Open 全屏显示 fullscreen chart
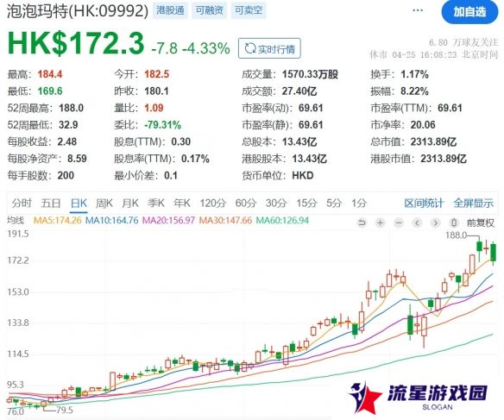 coord(474,203)
